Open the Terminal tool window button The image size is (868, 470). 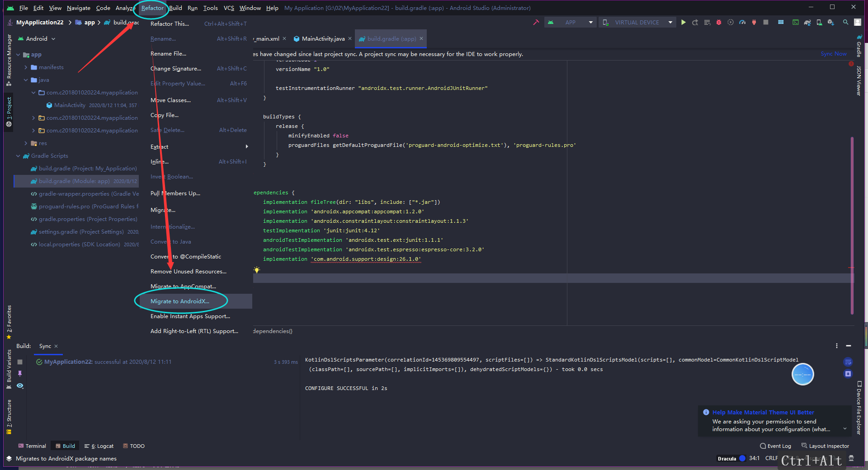click(x=32, y=446)
